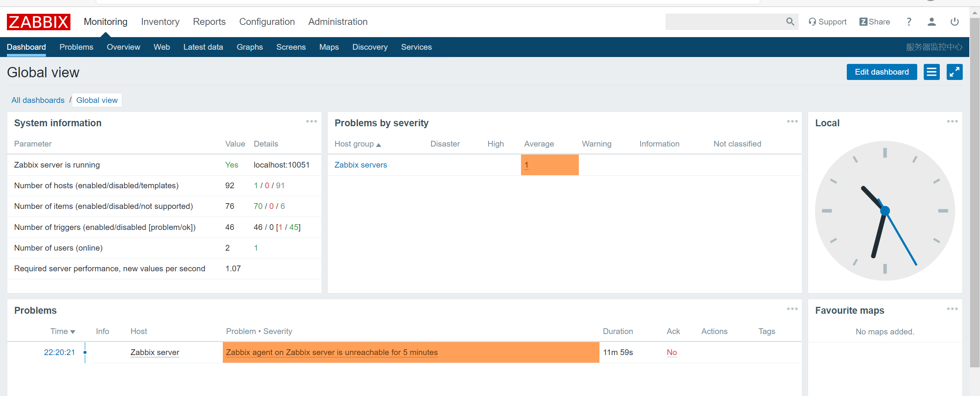Click the No acknowledgement link
Viewport: 980px width, 396px height.
[x=672, y=352]
